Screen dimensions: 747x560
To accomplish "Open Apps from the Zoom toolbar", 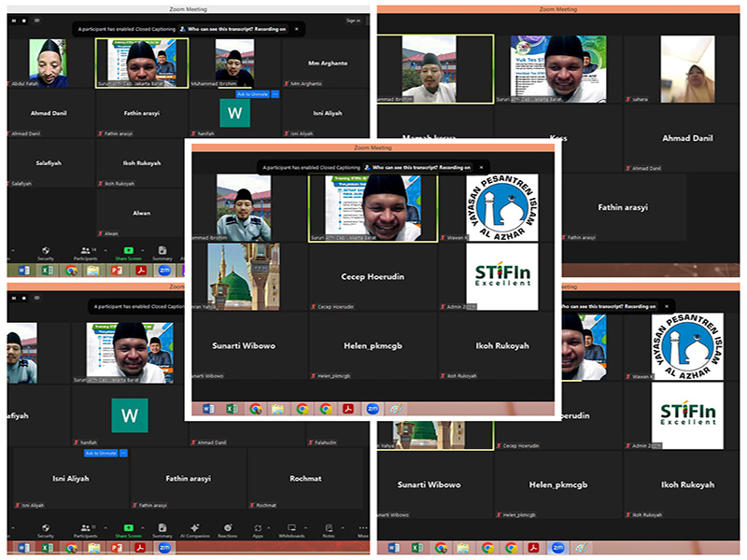I will click(258, 529).
